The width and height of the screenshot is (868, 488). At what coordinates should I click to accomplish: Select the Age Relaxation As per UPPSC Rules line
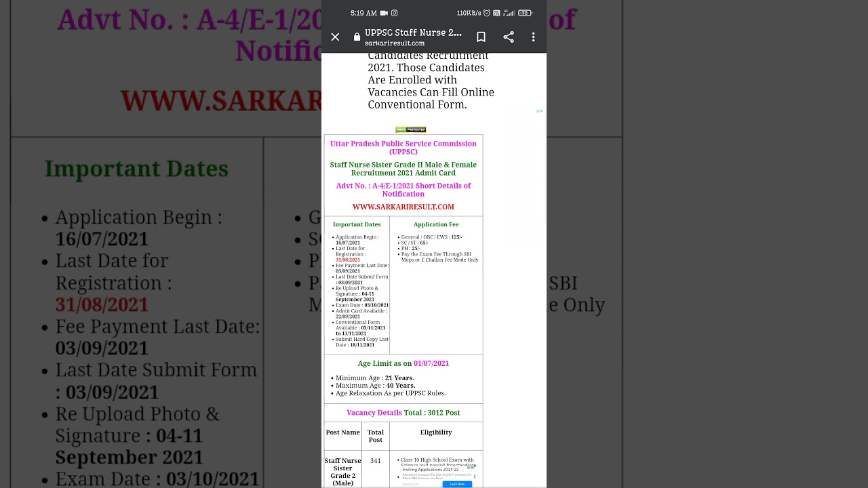pos(391,393)
